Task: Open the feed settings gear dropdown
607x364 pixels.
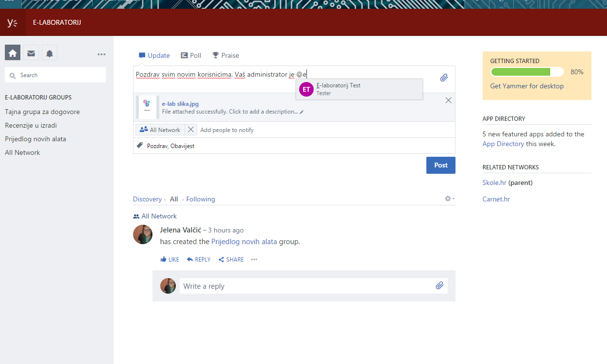Action: (x=449, y=199)
